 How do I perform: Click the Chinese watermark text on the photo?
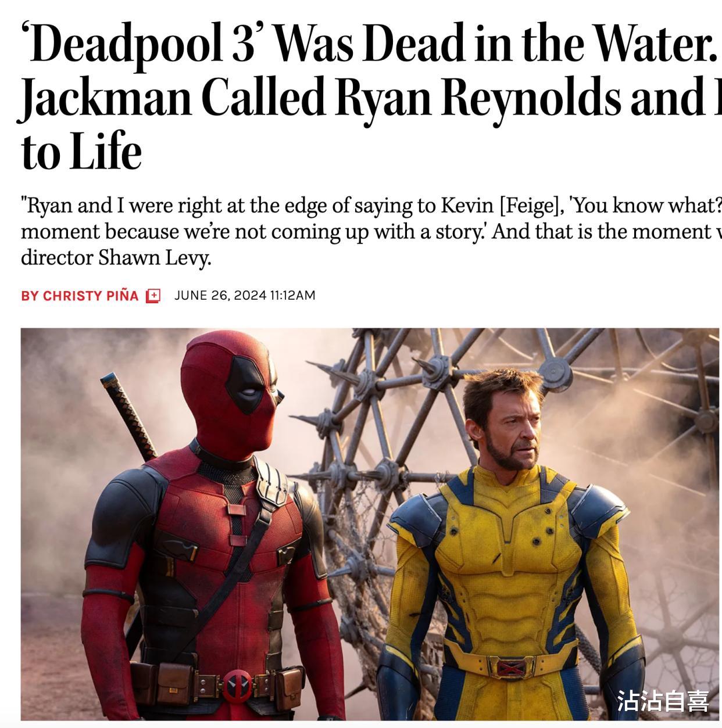pos(663,701)
